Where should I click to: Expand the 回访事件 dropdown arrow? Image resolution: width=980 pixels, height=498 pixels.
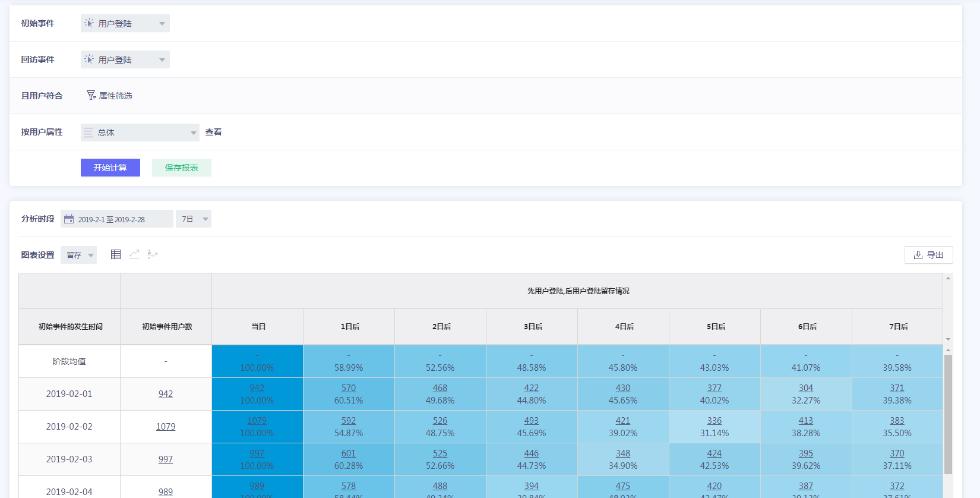(x=162, y=60)
